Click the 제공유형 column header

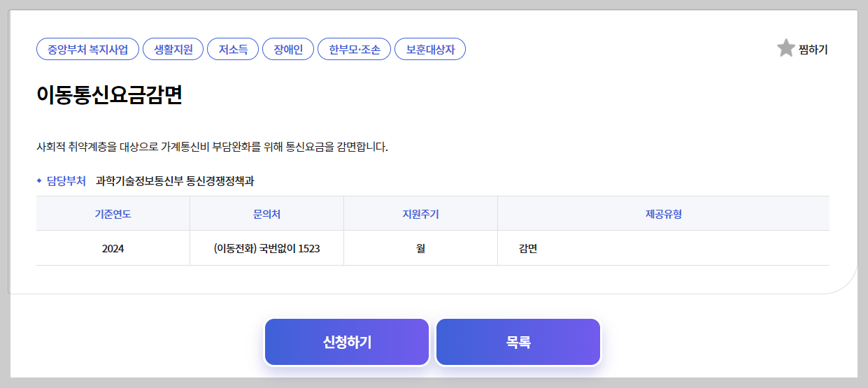(664, 214)
